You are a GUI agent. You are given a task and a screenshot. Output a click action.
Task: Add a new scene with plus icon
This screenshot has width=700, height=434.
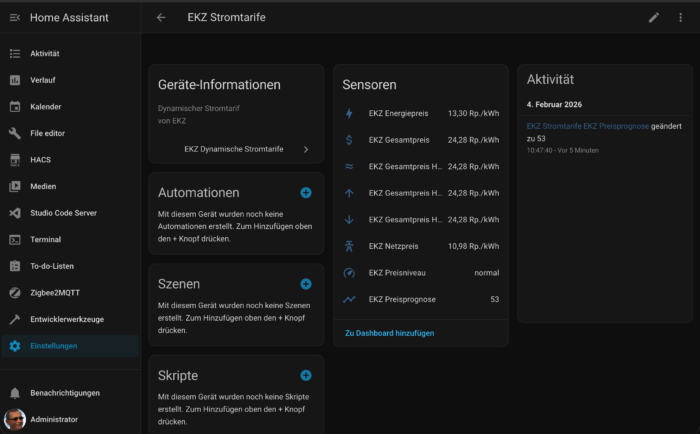pos(306,284)
